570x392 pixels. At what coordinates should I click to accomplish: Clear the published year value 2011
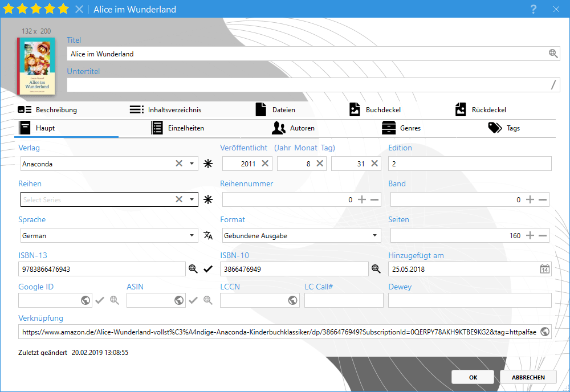(265, 164)
